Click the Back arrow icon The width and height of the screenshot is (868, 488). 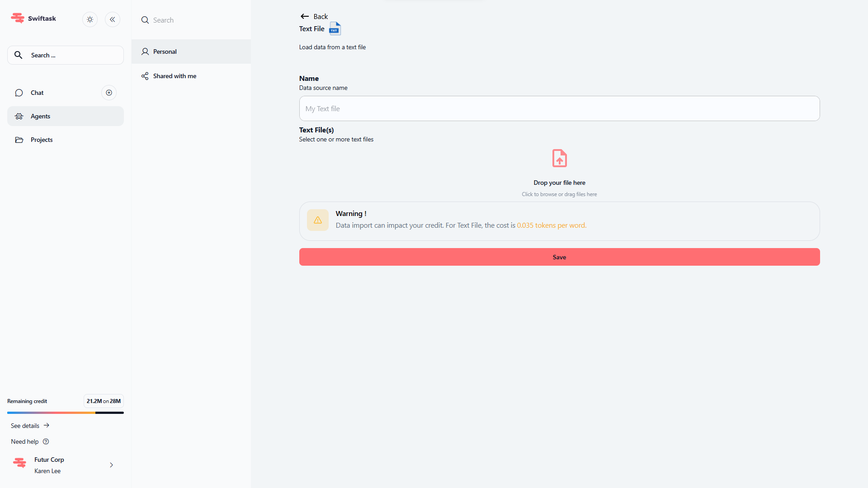click(x=305, y=16)
